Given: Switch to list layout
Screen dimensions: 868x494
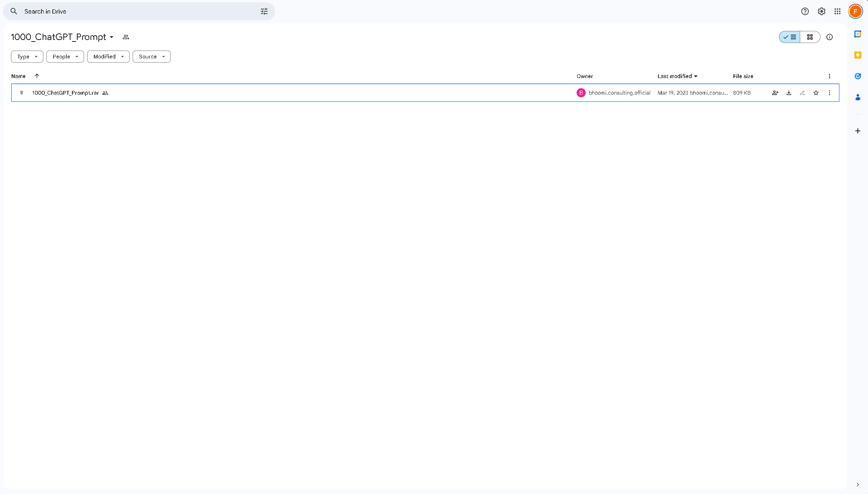Looking at the screenshot, I should pos(790,37).
